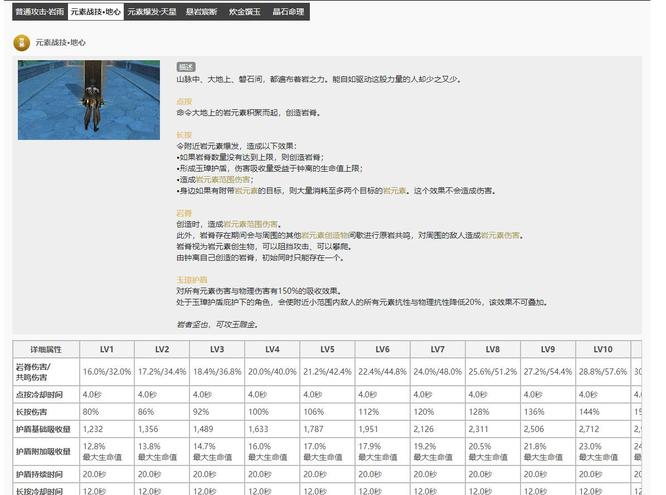Click the 1,232 shield absorption cell
Viewport: 666px width, 495px height.
click(x=107, y=429)
